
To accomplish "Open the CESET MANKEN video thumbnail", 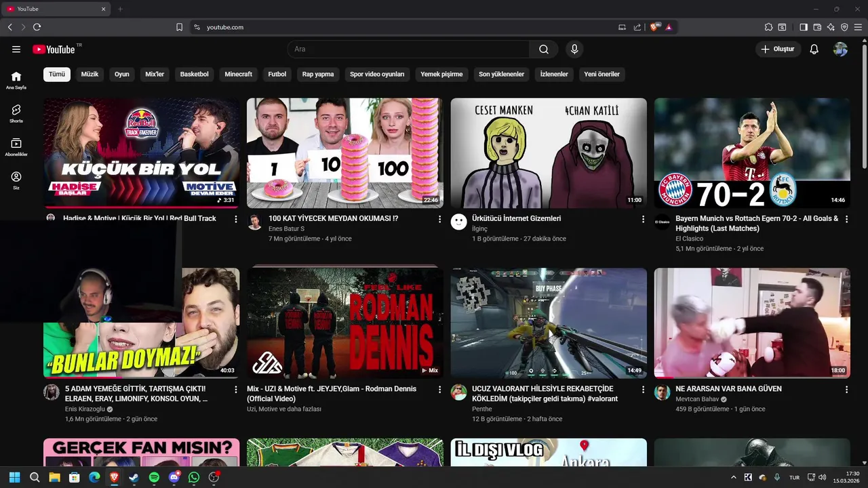I will pos(549,153).
